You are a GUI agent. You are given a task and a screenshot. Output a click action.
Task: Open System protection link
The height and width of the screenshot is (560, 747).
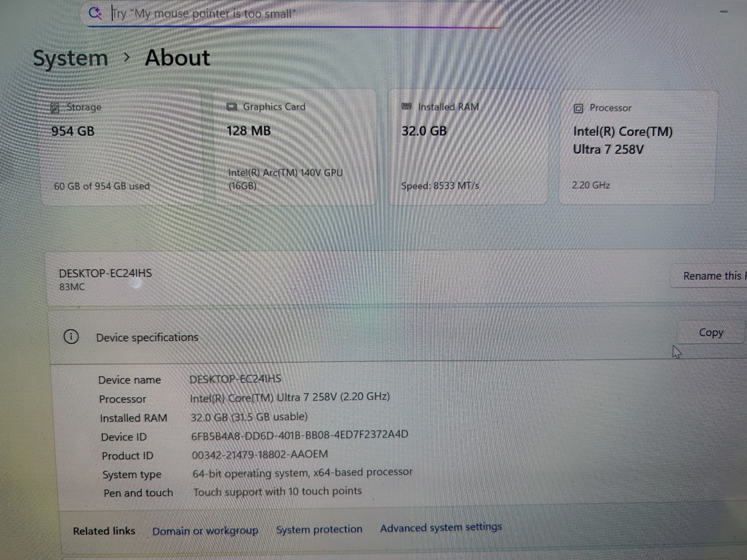pos(319,530)
